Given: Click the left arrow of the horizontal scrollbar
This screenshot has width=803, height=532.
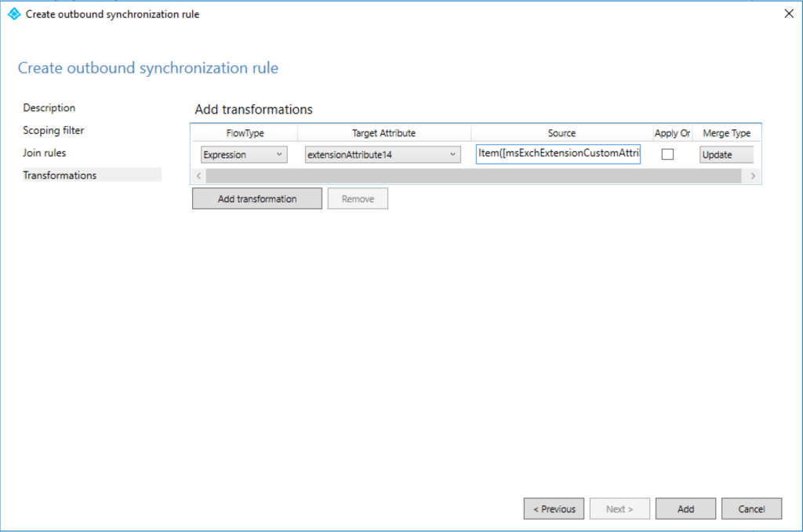Looking at the screenshot, I should coord(198,176).
